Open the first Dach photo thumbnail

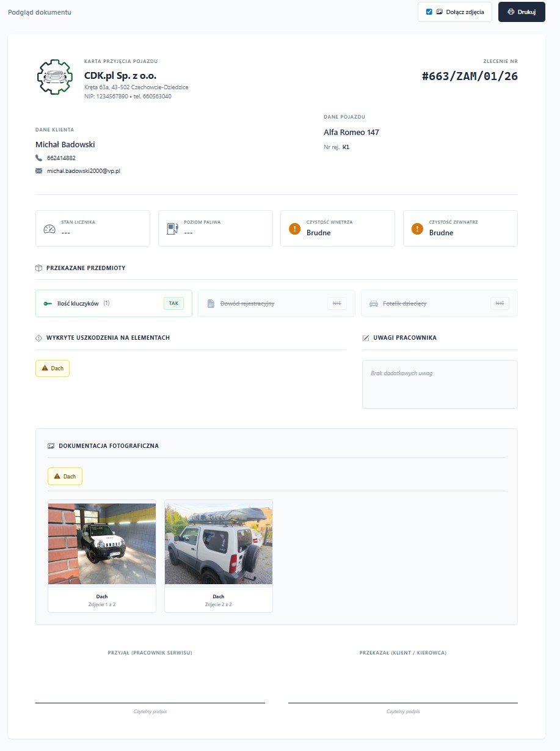click(x=102, y=544)
